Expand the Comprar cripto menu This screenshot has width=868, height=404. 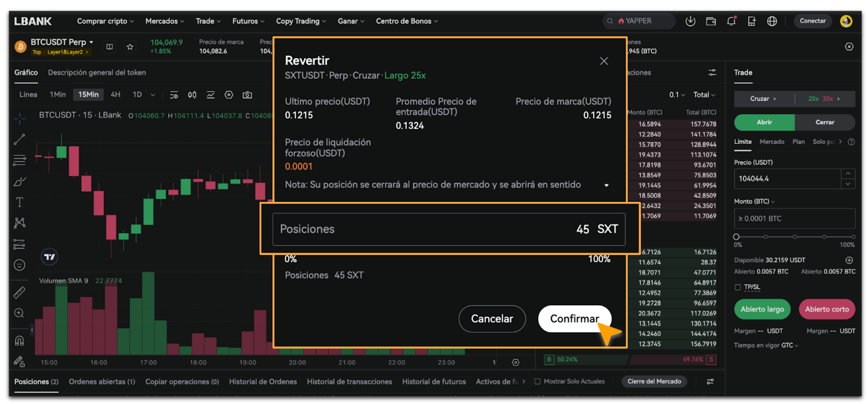click(105, 21)
